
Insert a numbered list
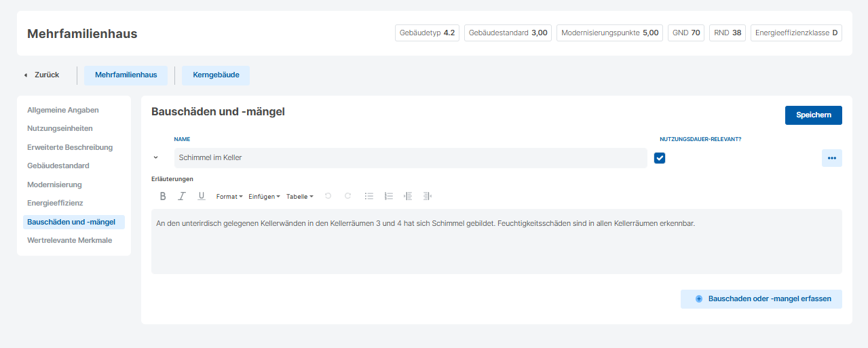[389, 196]
